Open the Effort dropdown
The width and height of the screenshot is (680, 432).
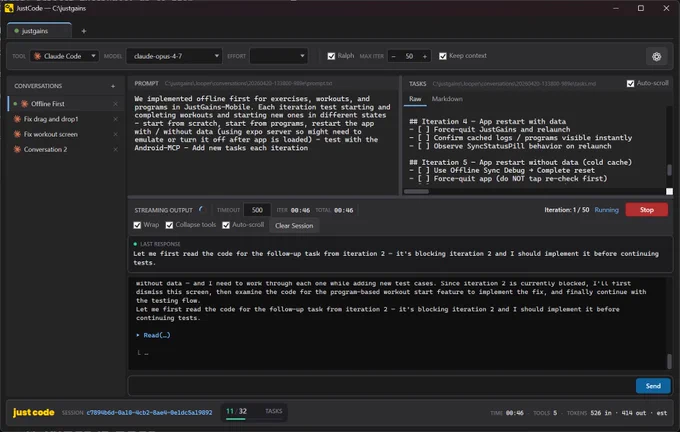pyautogui.click(x=278, y=56)
